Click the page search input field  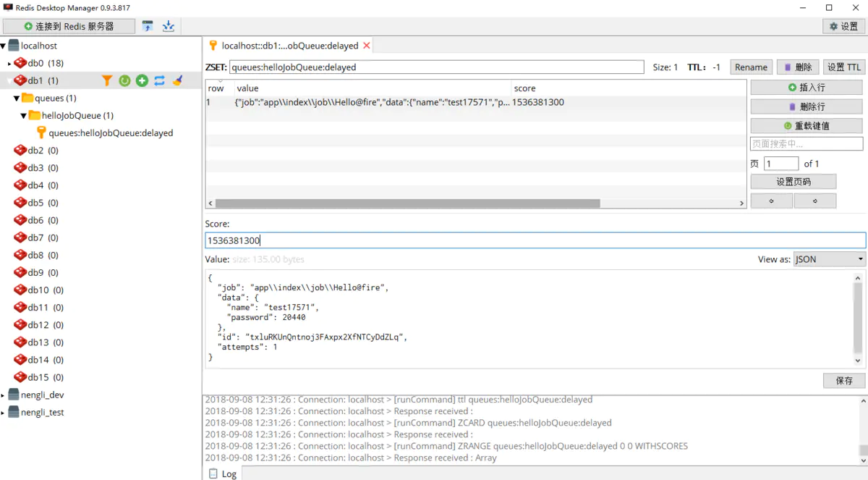(x=807, y=144)
